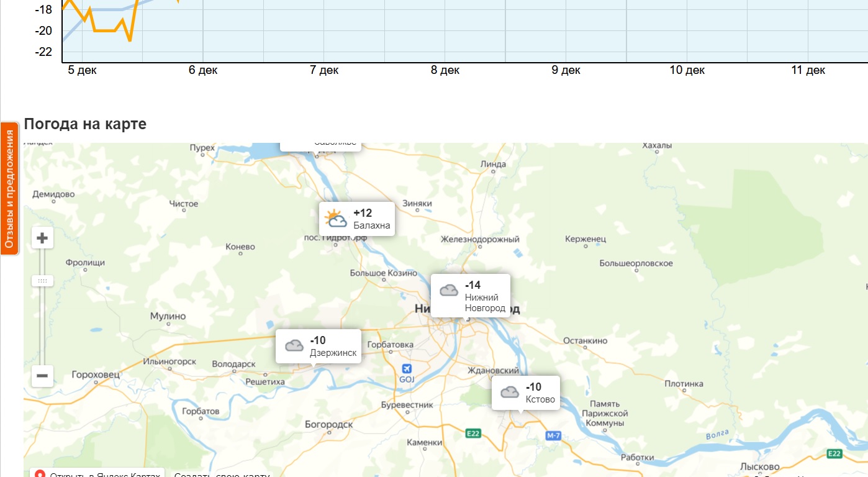Image resolution: width=868 pixels, height=477 pixels.
Task: Click the Богородск town label
Action: point(329,424)
